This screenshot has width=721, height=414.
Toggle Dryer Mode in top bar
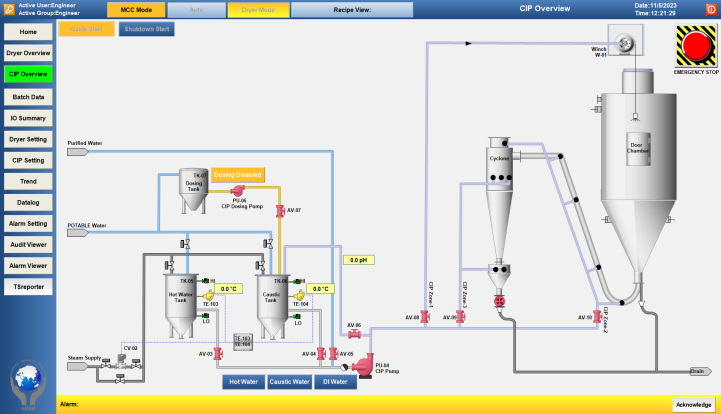tap(257, 9)
